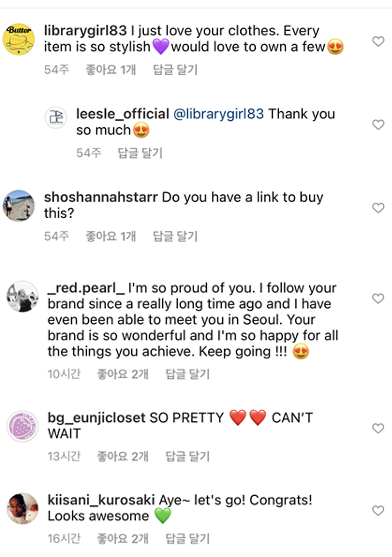This screenshot has width=392, height=557.
Task: Reply to kiisani_kurosaki's comment
Action: [187, 538]
